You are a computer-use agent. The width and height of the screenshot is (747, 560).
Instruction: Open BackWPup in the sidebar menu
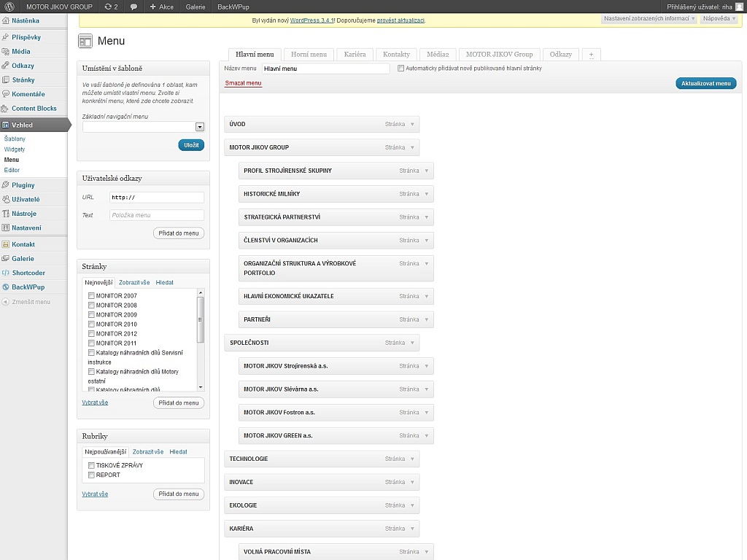[x=28, y=287]
